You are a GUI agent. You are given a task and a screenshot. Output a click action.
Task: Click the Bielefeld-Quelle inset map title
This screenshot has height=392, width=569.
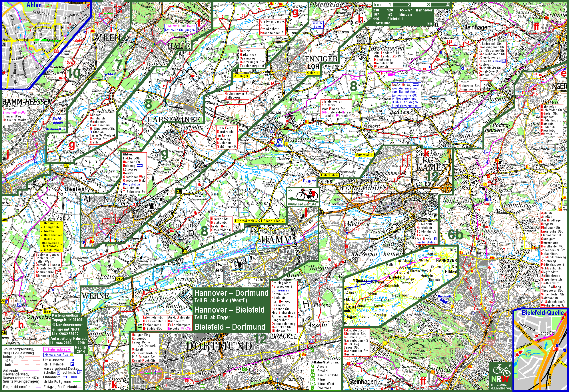click(542, 313)
